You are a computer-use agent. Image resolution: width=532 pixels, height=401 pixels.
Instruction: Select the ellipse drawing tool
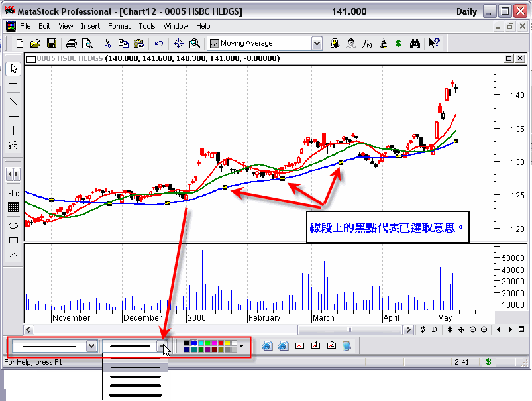point(13,226)
